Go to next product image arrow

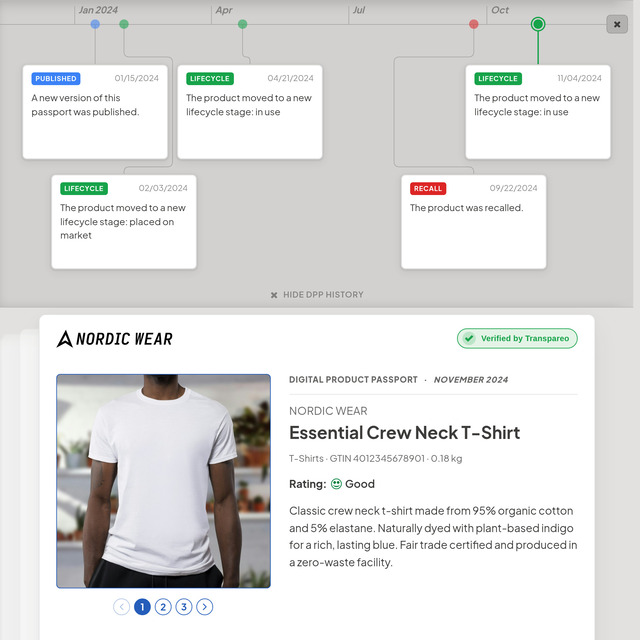pos(204,607)
